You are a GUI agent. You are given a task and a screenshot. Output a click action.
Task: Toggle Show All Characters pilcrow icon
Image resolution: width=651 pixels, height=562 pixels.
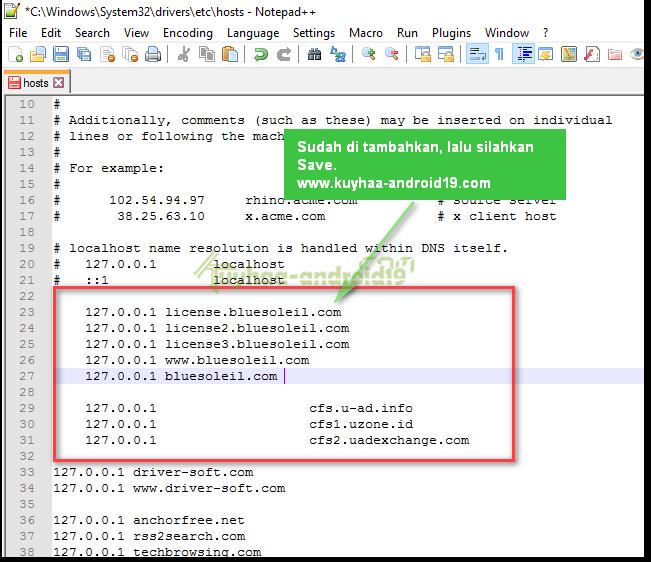500,54
